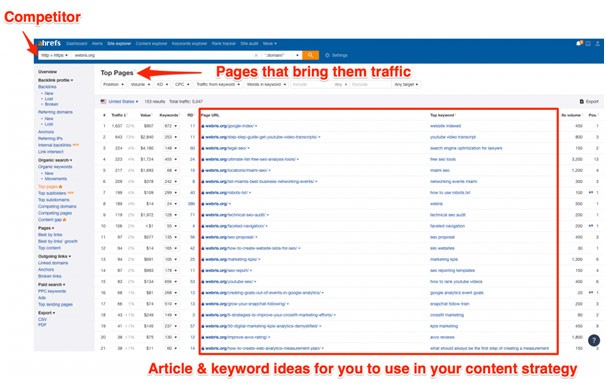Click the Export file icon
Viewport: 606px width, 383px height.
(582, 101)
